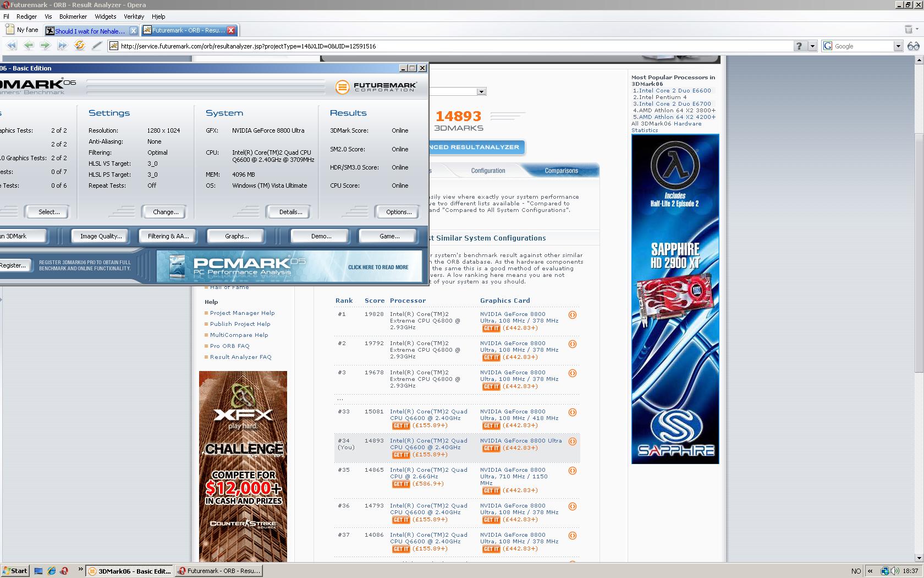Click the Sapphire HD 2900 XT advertisement
This screenshot has height=578, width=924.
click(x=675, y=299)
